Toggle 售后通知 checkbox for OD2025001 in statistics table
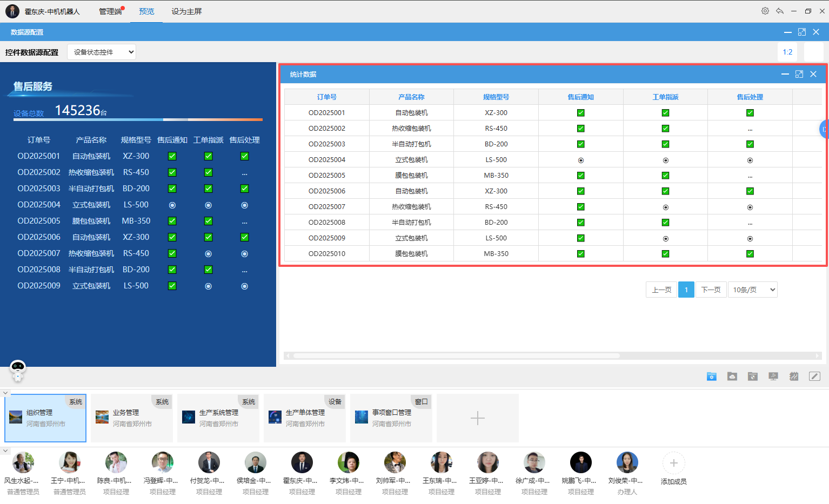This screenshot has height=504, width=829. 580,113
